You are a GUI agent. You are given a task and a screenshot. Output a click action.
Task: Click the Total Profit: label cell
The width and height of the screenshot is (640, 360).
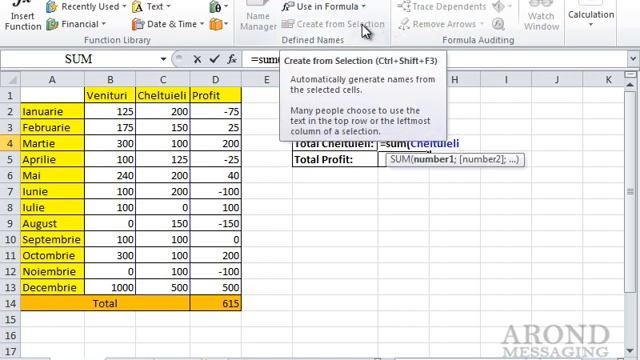tap(335, 160)
